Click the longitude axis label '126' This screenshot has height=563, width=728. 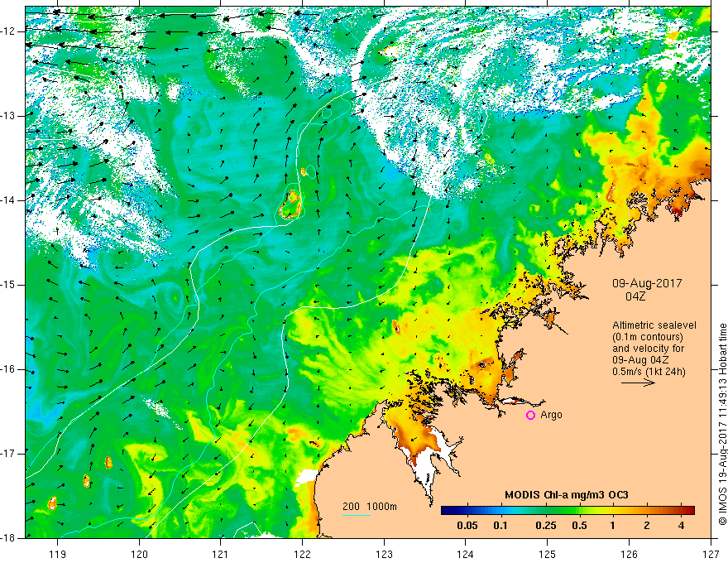pyautogui.click(x=629, y=554)
